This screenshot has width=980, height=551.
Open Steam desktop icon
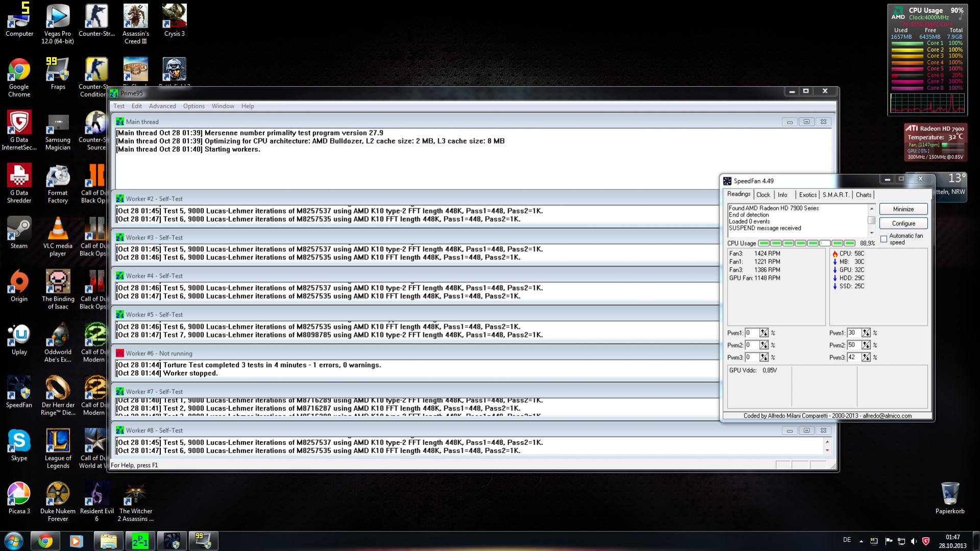pos(19,233)
